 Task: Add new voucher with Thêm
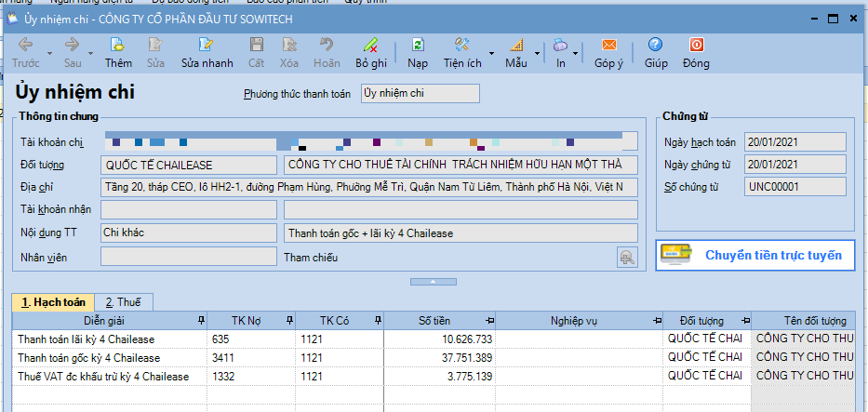click(x=118, y=52)
